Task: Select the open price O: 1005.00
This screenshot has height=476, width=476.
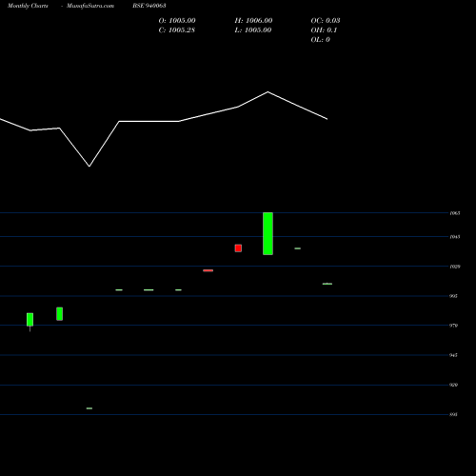Action: click(177, 21)
